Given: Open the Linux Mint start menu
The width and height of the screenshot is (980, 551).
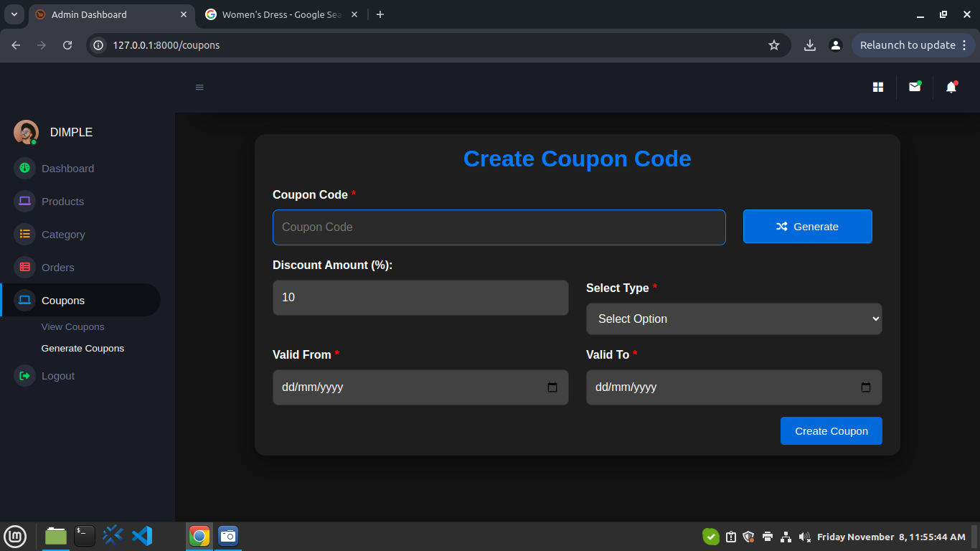Looking at the screenshot, I should coord(15,536).
